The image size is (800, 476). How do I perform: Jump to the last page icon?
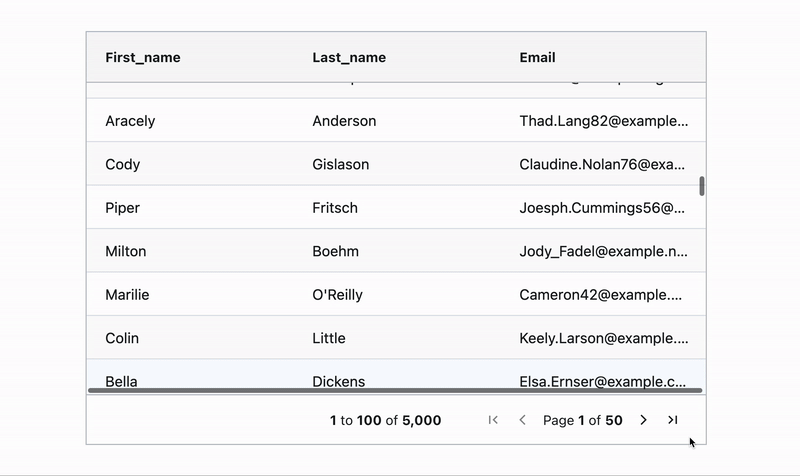[673, 420]
